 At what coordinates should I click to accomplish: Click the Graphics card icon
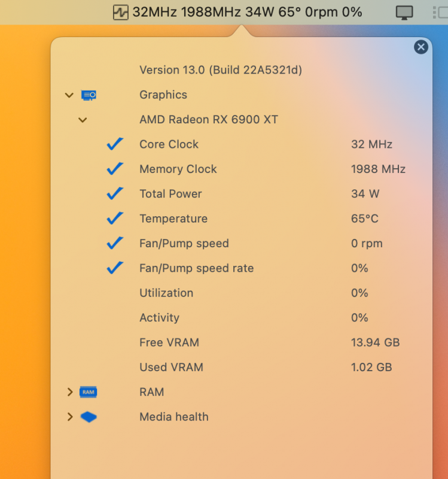coord(89,95)
